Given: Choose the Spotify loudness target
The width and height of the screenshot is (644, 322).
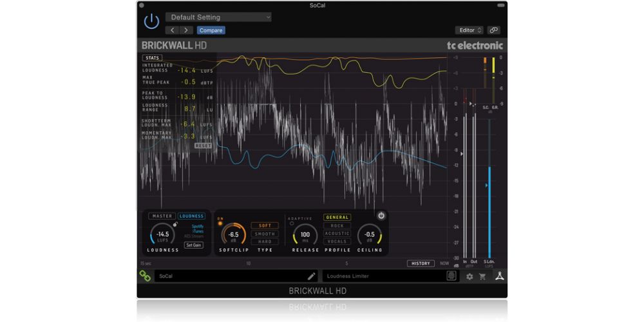Looking at the screenshot, I should point(198,226).
